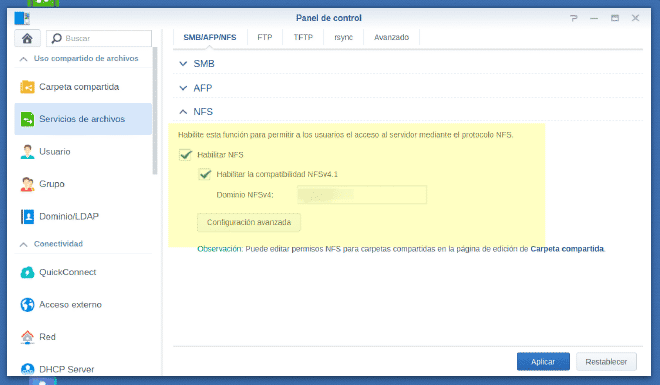Select Red in sidebar
660x385 pixels.
[x=83, y=337]
